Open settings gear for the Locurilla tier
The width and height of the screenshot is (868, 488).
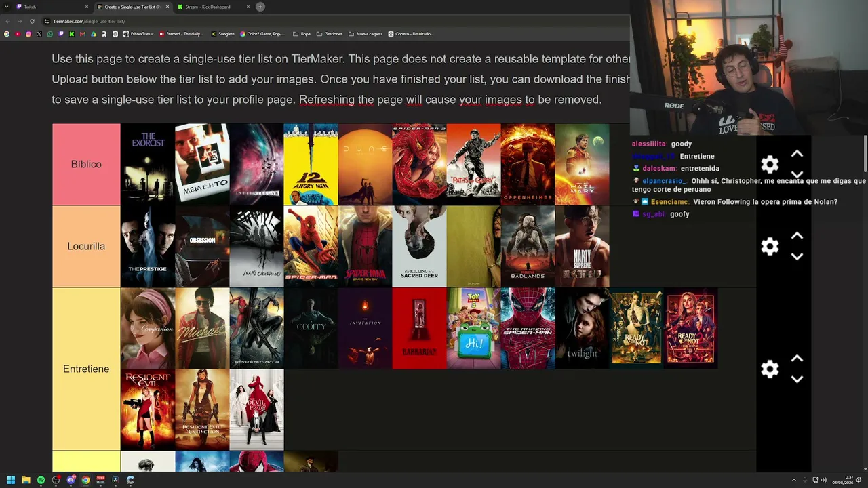tap(770, 246)
